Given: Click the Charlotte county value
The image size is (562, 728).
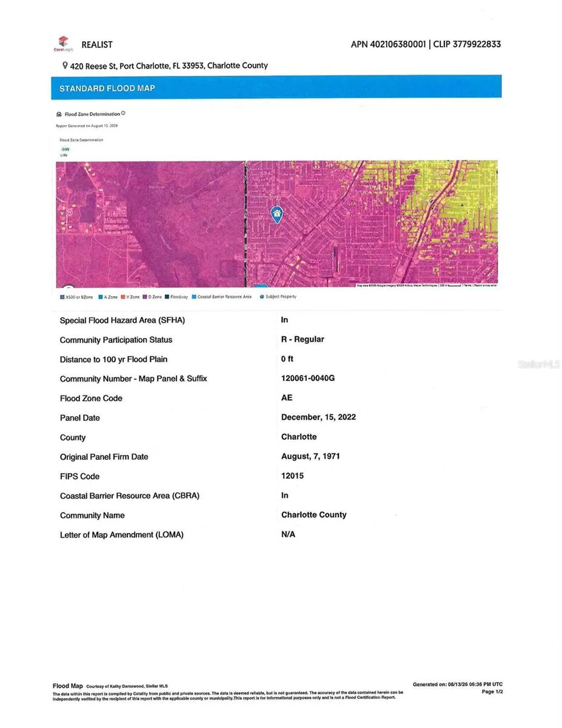Looking at the screenshot, I should [x=299, y=437].
